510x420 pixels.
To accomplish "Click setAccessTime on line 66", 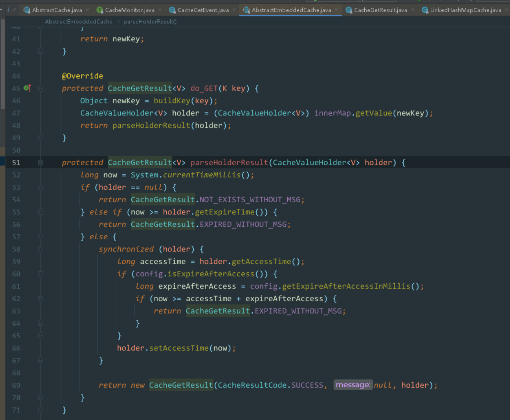I will coord(179,348).
